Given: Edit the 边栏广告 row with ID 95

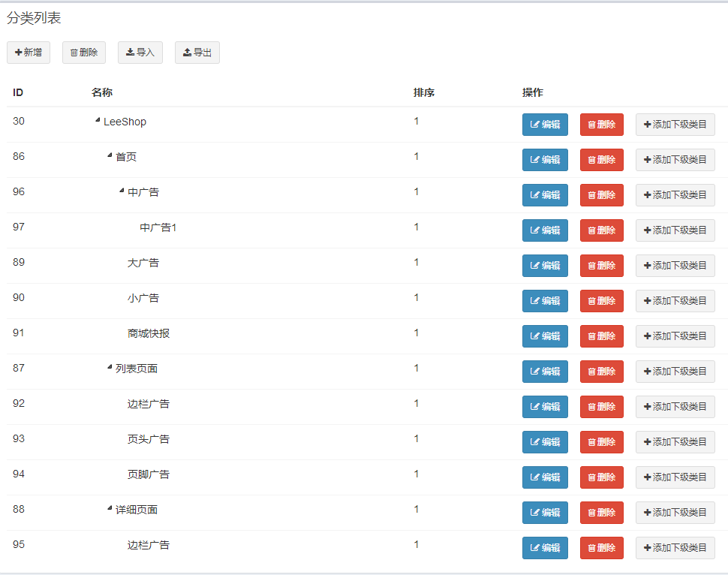Looking at the screenshot, I should [545, 548].
